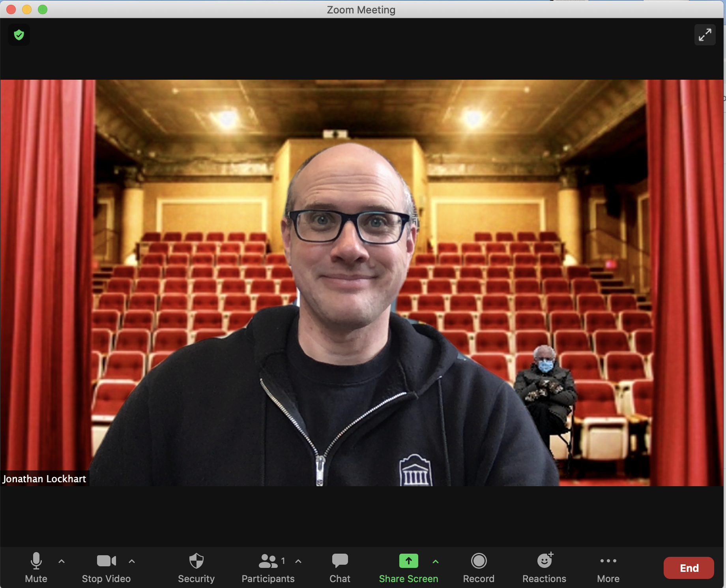This screenshot has height=588, width=726.
Task: Open video options arrow next to Stop Video
Action: pos(132,561)
